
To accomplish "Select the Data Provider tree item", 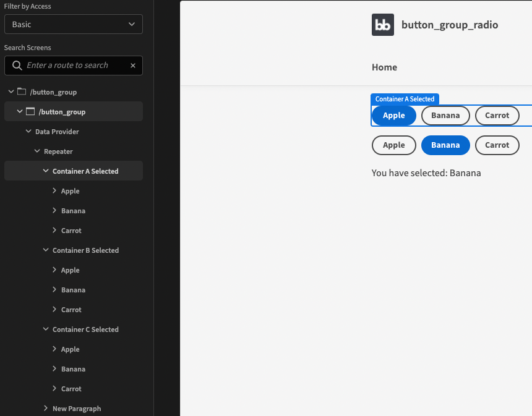I will click(57, 132).
